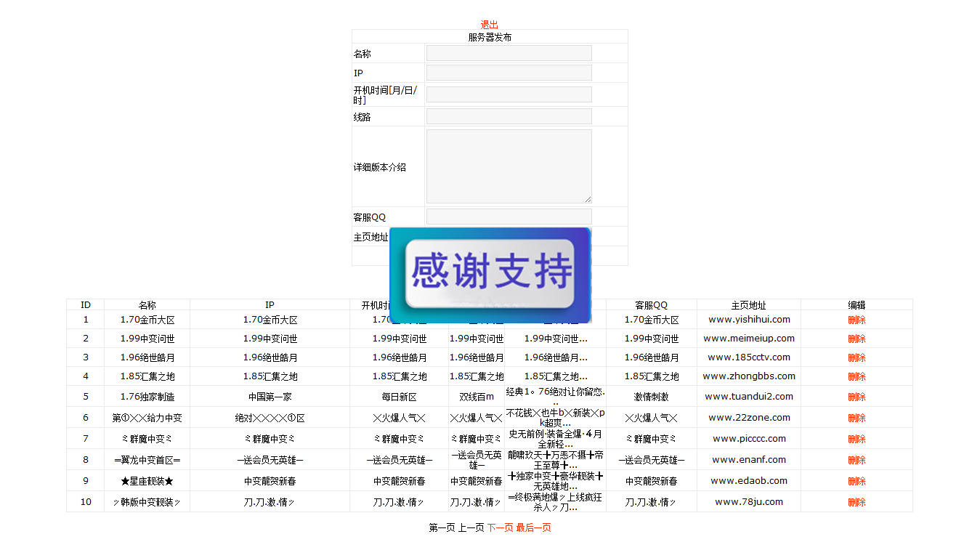Focus the IP input field
The width and height of the screenshot is (980, 550).
click(509, 73)
